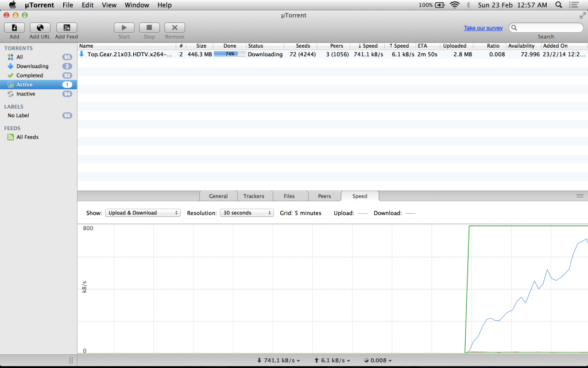Sort by the Name column header

point(127,46)
